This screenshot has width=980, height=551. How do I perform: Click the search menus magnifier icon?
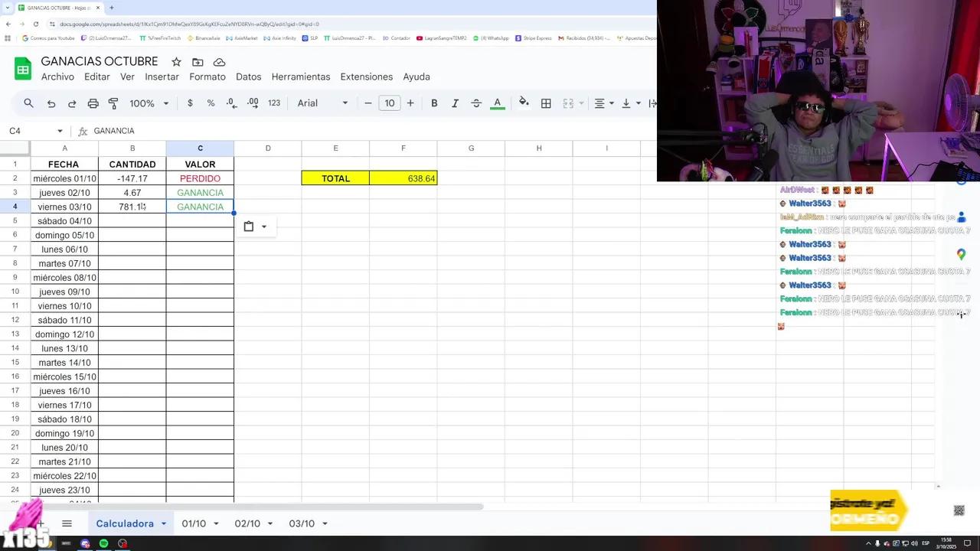[x=28, y=103]
